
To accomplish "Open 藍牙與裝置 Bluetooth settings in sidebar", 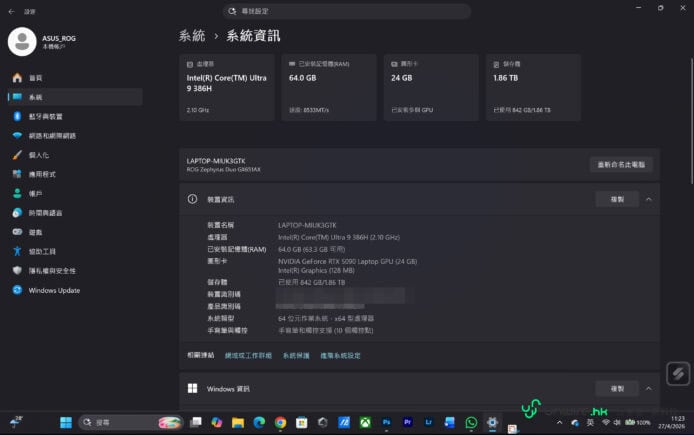I will [75, 116].
